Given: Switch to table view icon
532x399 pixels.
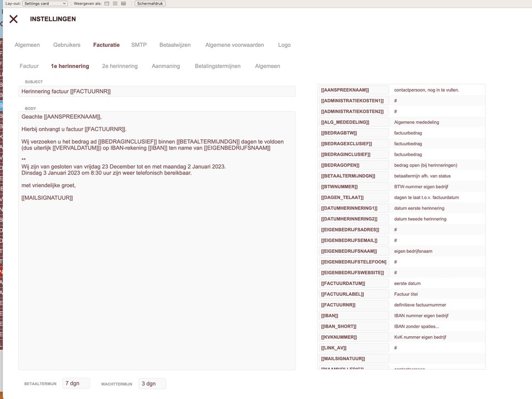Looking at the screenshot, I should 123,4.
